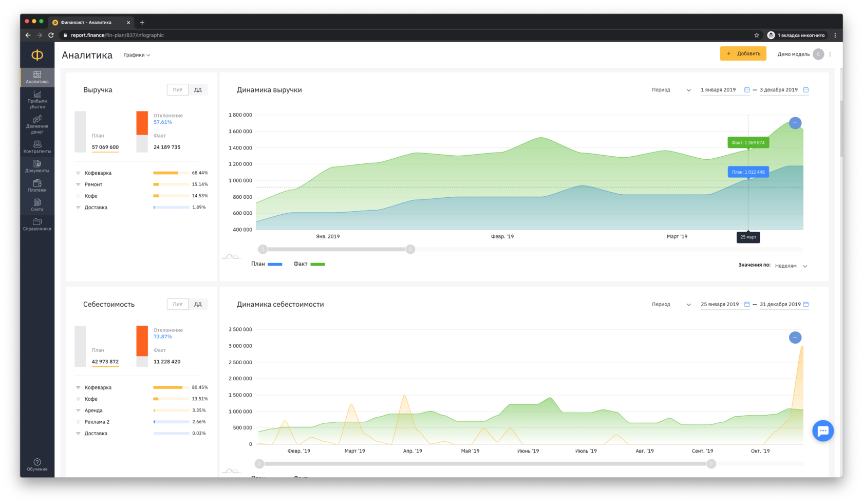Open the Период dropdown in Динамика выручки
Screen dimensions: 863x504
point(671,90)
